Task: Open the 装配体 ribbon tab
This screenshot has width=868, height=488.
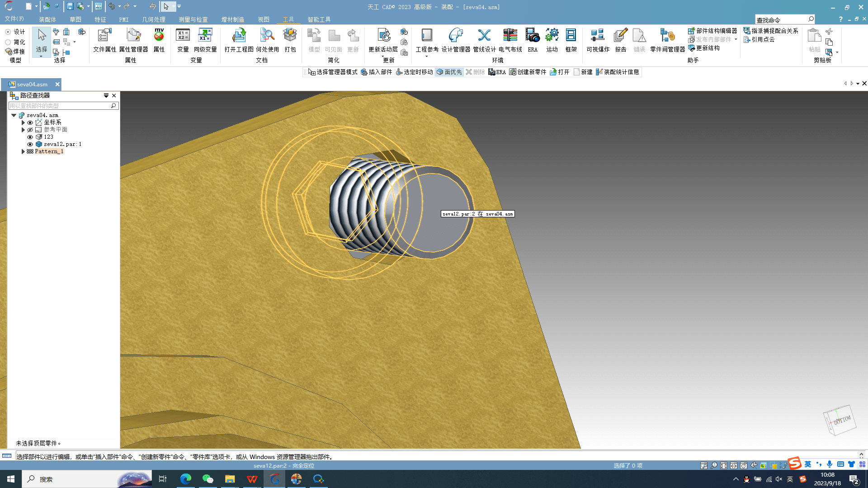Action: (x=47, y=19)
